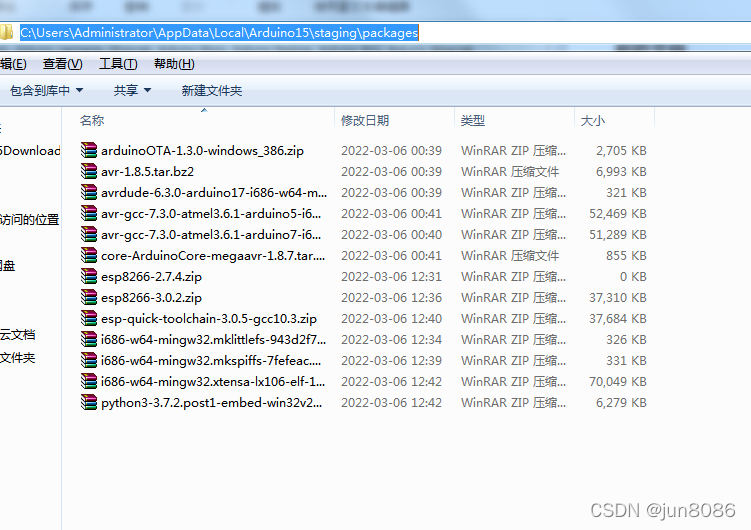751x530 pixels.
Task: Click the xtensa-lx106-elf archive icon
Action: 89,382
